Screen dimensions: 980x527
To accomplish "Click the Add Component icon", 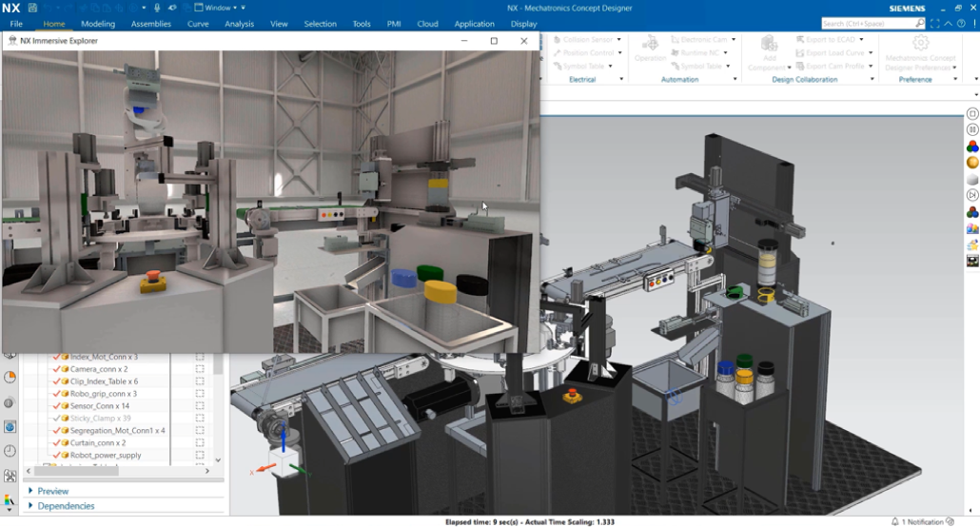I will [769, 44].
